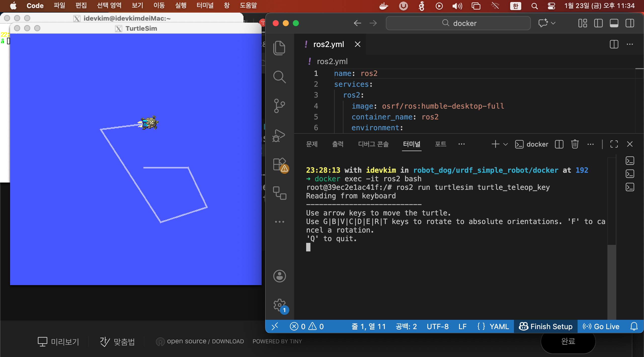Go to line and column indicator
The image size is (644, 357).
[369, 326]
